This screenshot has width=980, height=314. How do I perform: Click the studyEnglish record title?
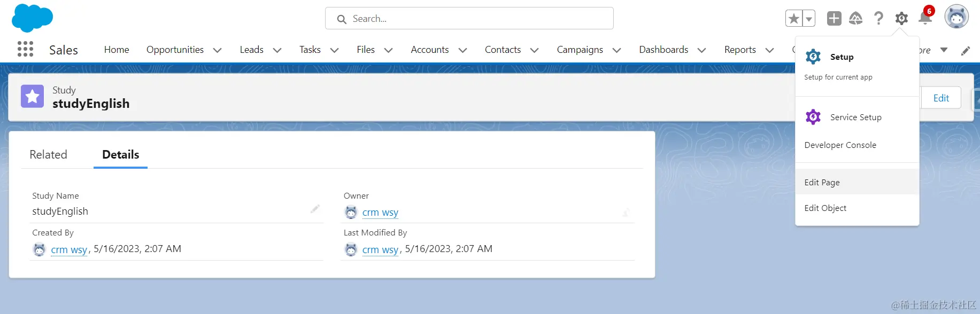pyautogui.click(x=91, y=104)
